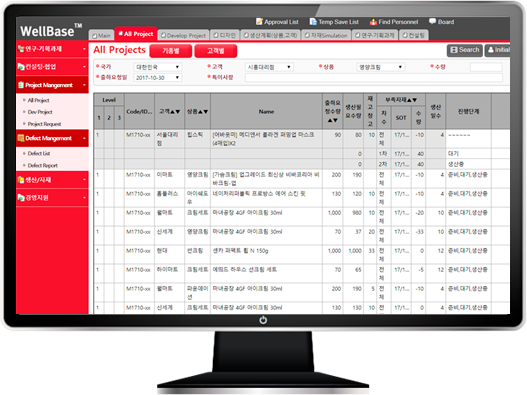Select the 하이마트 customer cell
The width and height of the screenshot is (527, 395).
169,274
